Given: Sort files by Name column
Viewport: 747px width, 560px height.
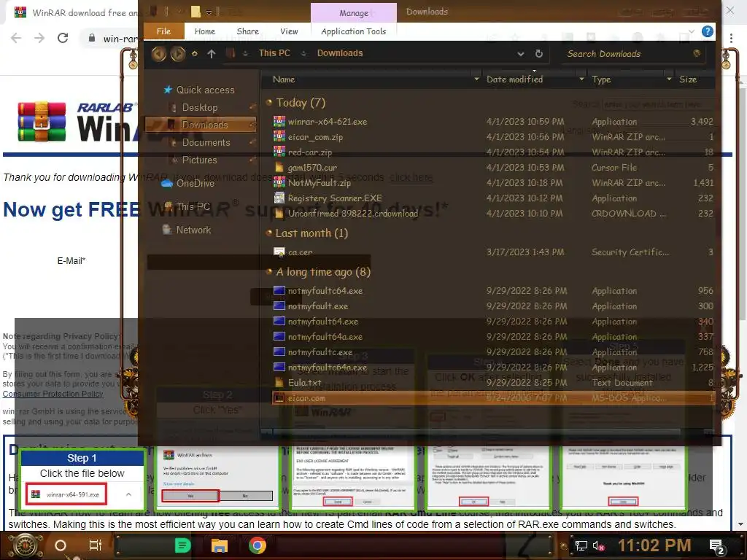Looking at the screenshot, I should (x=284, y=79).
